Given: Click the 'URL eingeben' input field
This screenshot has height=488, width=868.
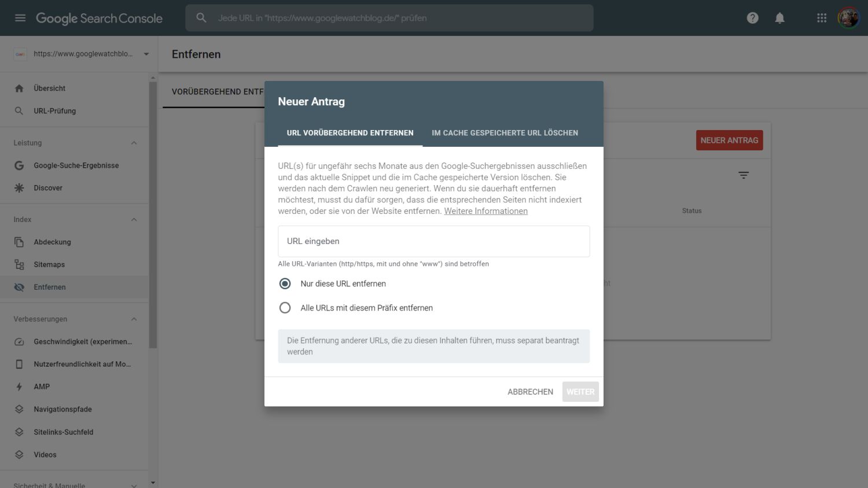Looking at the screenshot, I should pos(433,242).
